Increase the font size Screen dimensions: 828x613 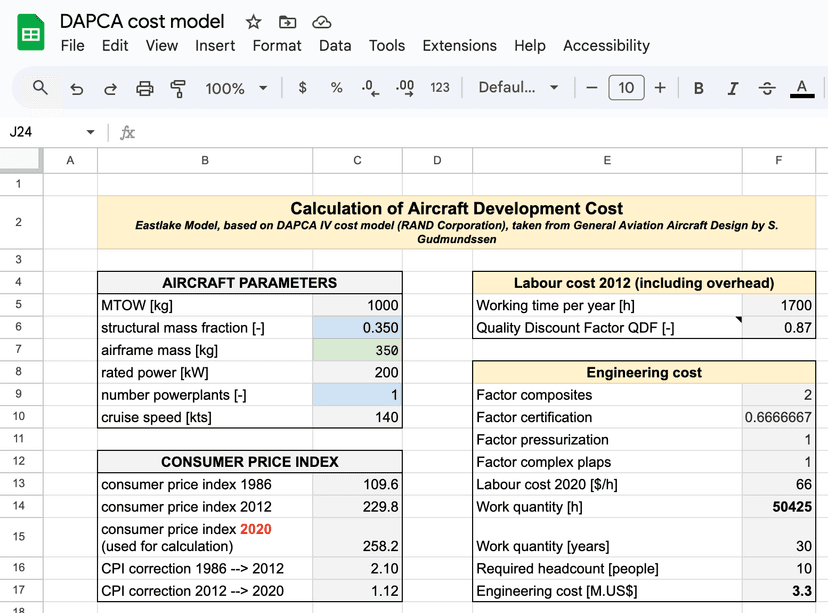(660, 88)
